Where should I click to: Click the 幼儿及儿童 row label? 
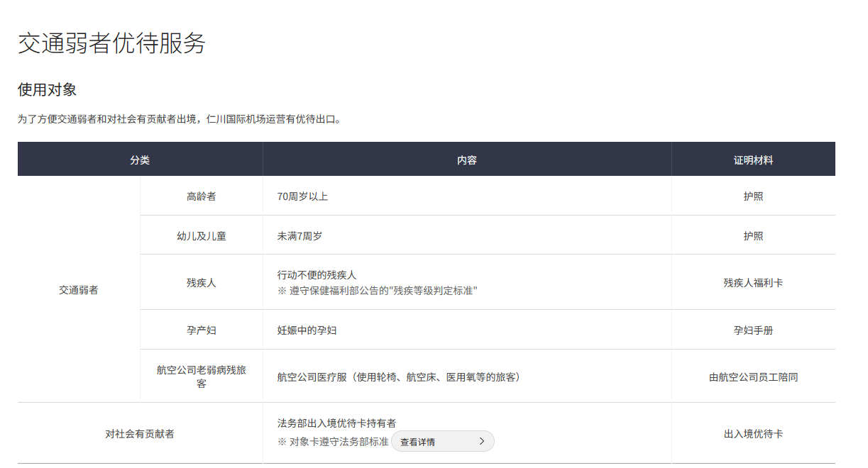point(202,236)
